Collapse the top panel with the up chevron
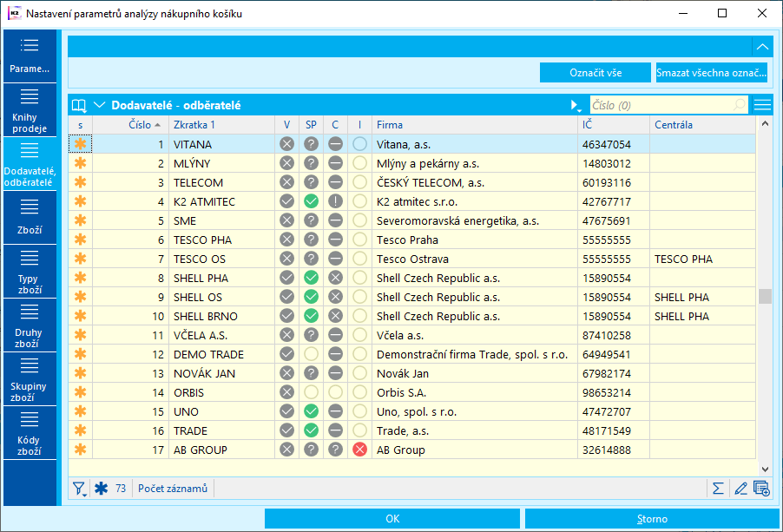The height and width of the screenshot is (532, 783). [762, 46]
